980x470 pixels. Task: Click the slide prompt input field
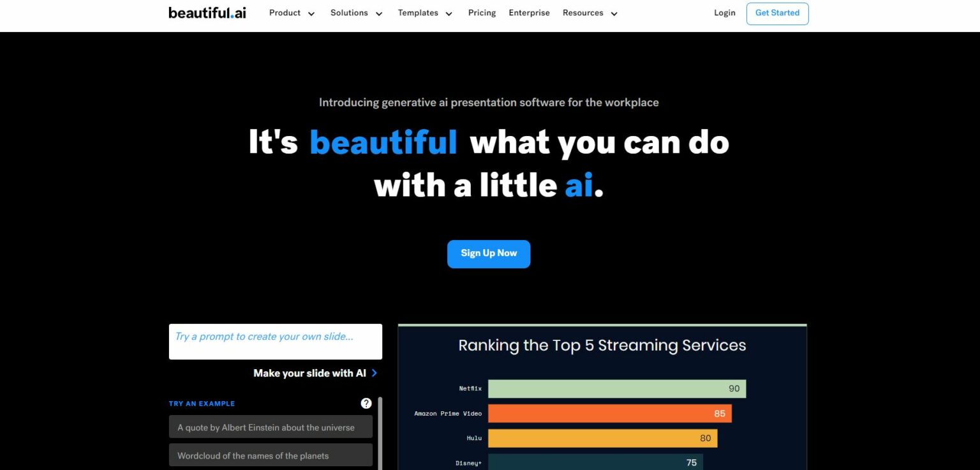click(x=275, y=341)
